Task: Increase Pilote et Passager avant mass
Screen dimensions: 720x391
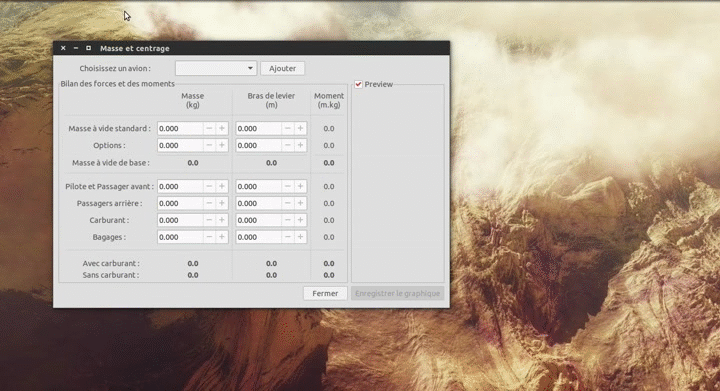Action: (x=222, y=186)
